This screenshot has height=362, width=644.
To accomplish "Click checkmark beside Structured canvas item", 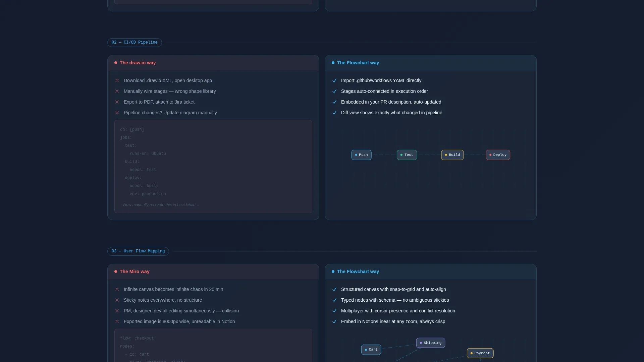I will (334, 289).
